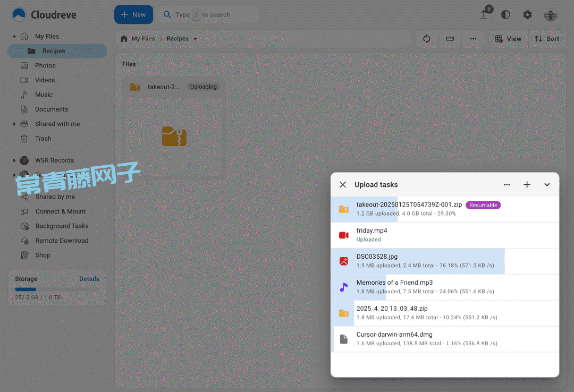Click the Cursor-darwin-arm64.dmg file icon
Image resolution: width=574 pixels, height=392 pixels.
pos(344,339)
